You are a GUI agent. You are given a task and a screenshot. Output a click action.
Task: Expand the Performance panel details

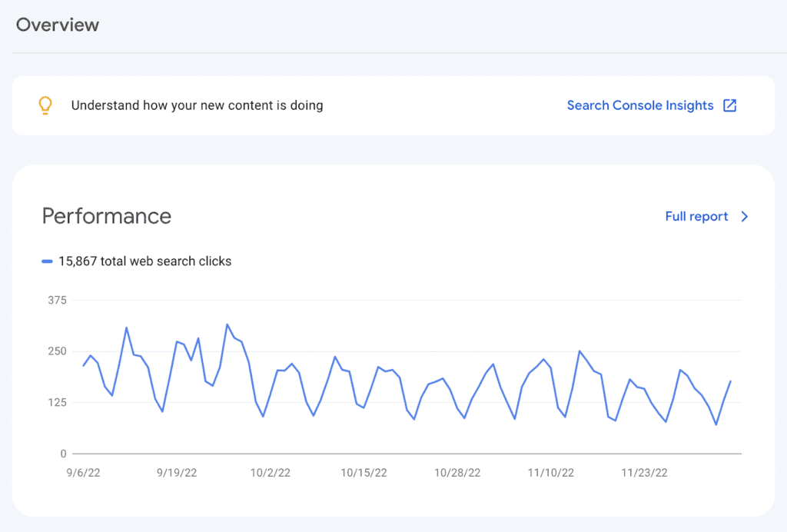point(696,217)
